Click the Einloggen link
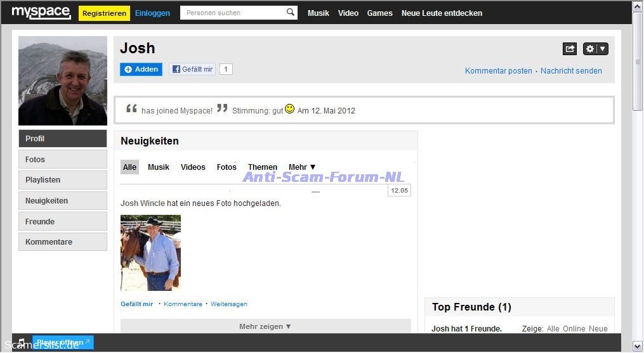 pos(152,13)
